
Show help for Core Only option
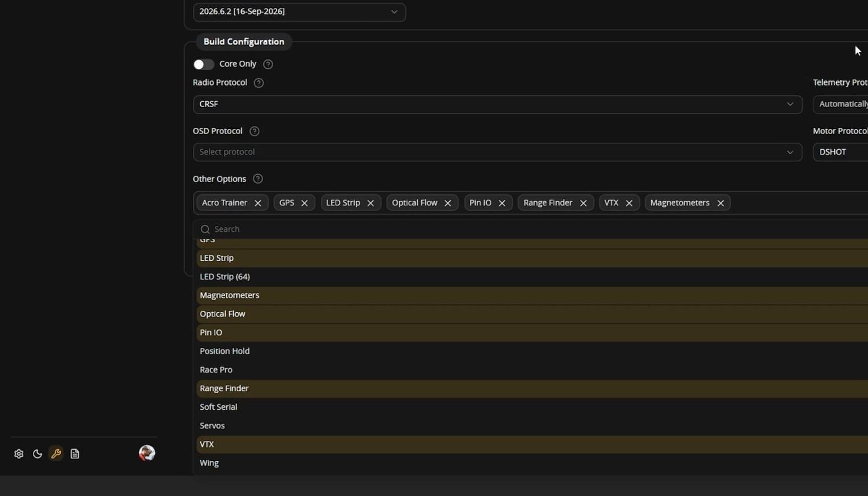point(268,64)
